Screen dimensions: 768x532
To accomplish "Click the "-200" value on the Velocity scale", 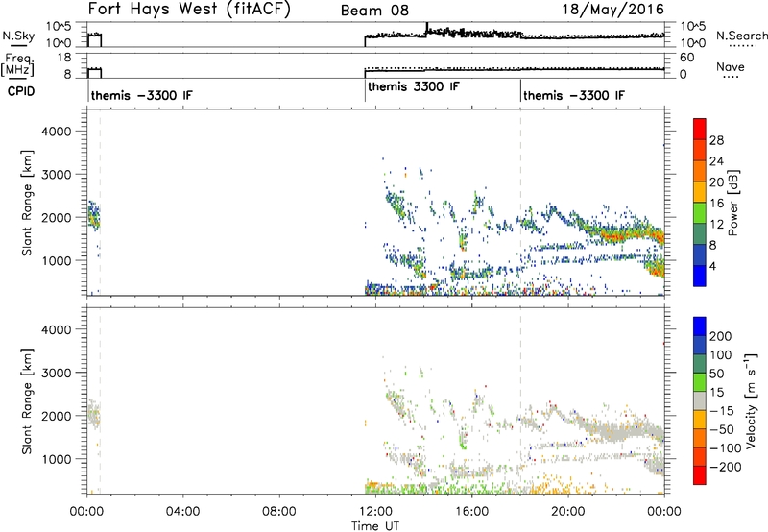I will pyautogui.click(x=726, y=467).
